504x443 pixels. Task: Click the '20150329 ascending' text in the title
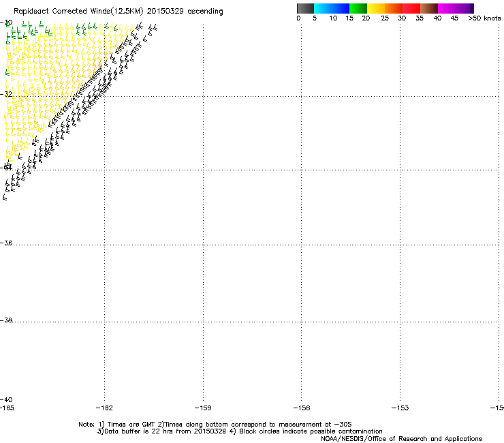point(185,12)
